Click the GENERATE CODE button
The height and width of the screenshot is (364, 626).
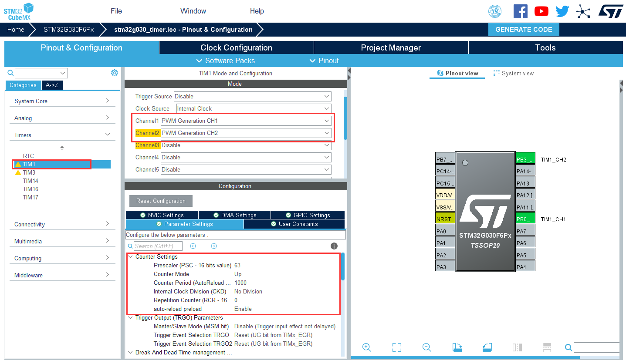pyautogui.click(x=524, y=30)
